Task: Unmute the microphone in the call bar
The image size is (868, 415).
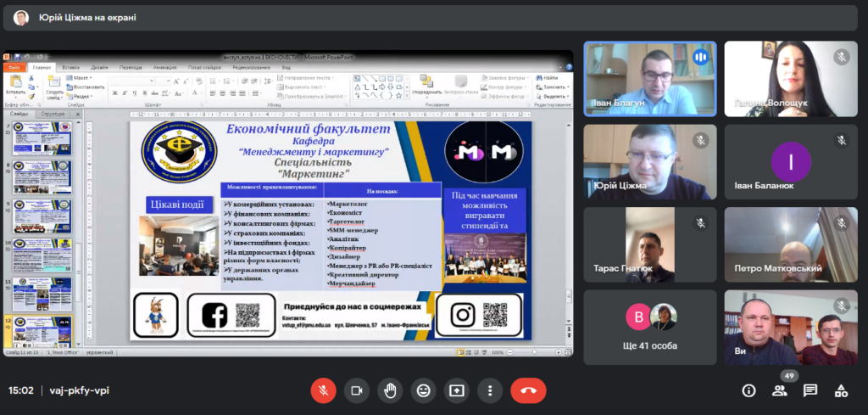Action: point(322,390)
